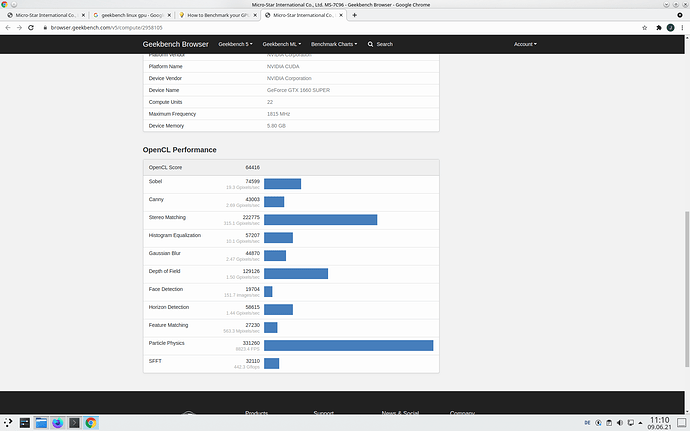Open the clock showing 11:10
The image size is (690, 431).
(x=659, y=423)
